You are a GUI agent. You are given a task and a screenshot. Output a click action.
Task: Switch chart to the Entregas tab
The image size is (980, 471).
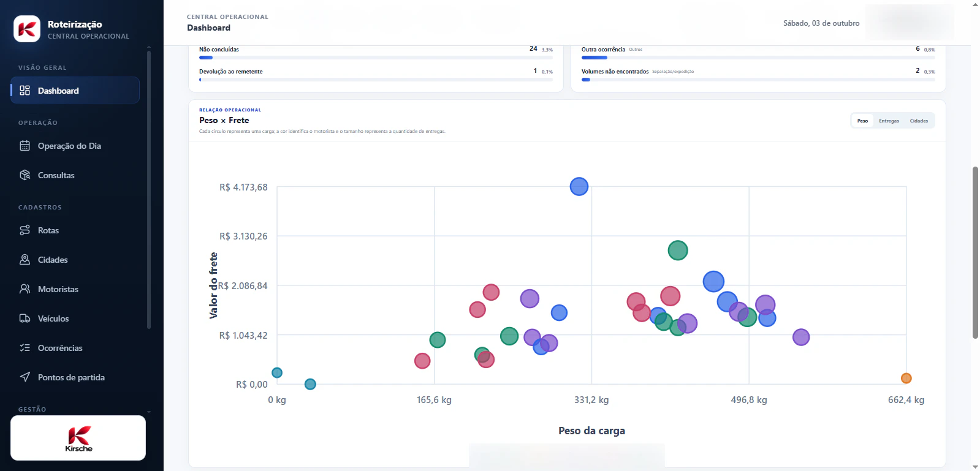pos(889,121)
